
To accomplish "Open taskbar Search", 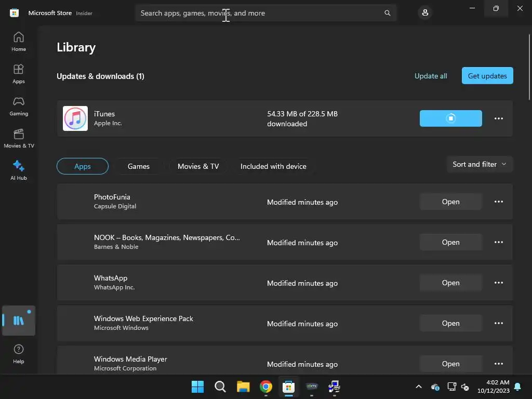I will (220, 387).
